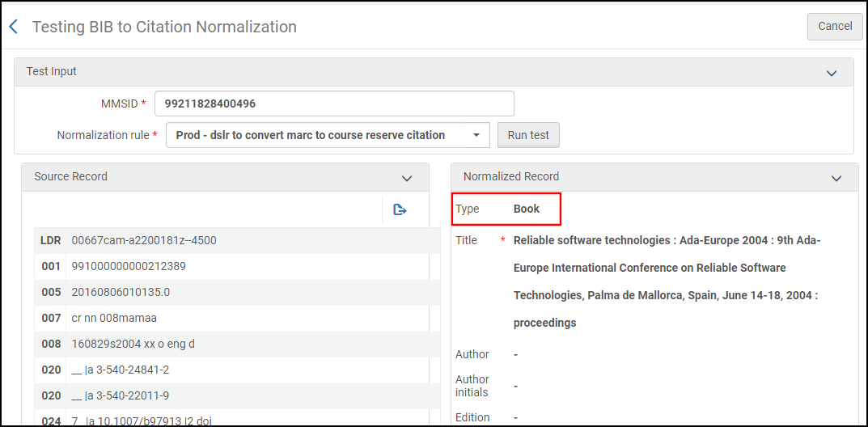Click the Type value Book
Screen dimensions: 868x427
(527, 209)
